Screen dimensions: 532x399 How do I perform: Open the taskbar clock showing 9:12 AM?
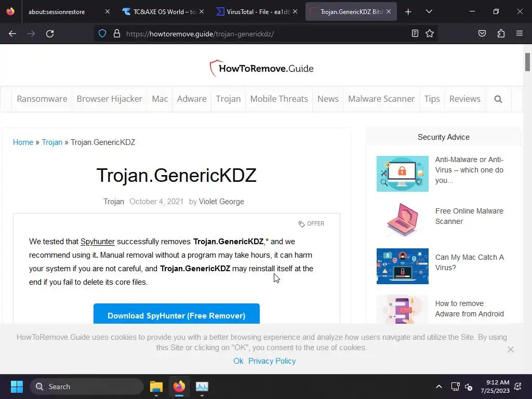pos(495,387)
